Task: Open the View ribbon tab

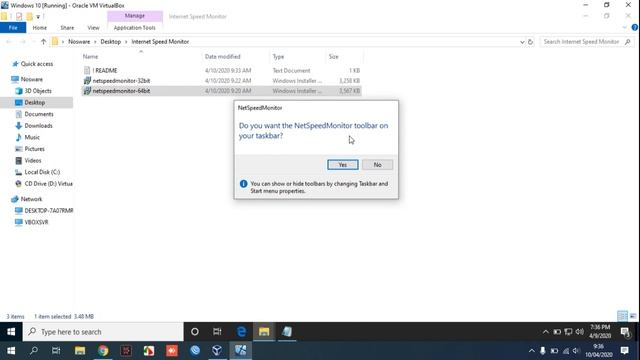Action: tap(93, 28)
